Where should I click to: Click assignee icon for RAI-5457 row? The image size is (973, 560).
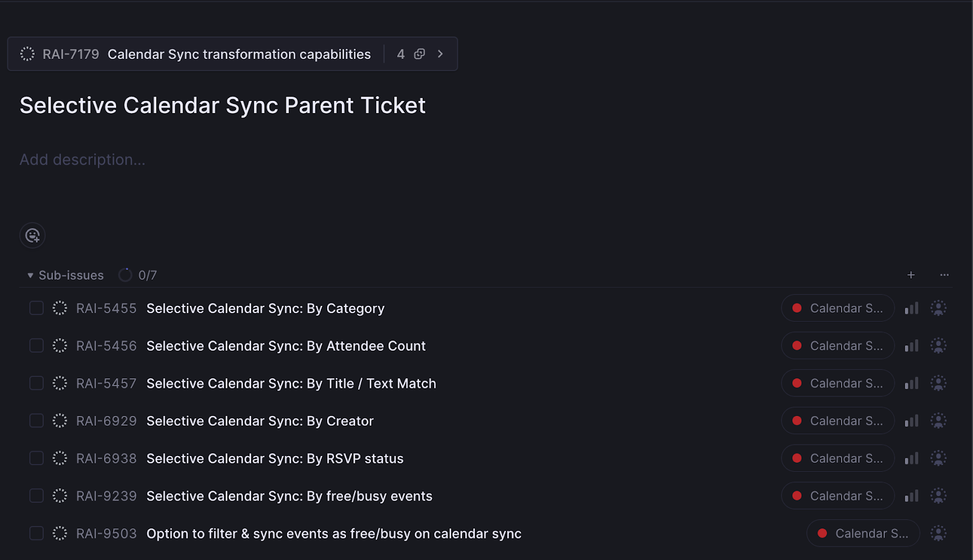tap(938, 384)
